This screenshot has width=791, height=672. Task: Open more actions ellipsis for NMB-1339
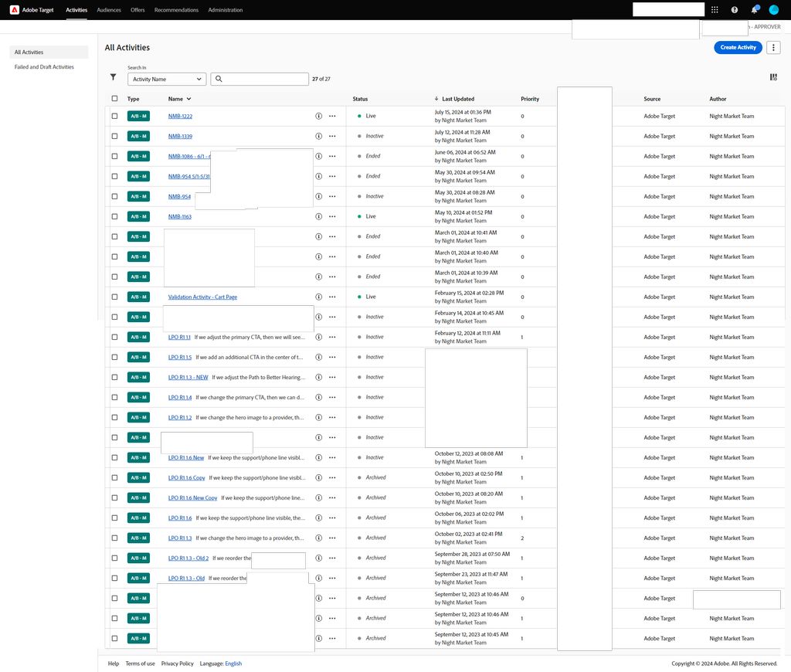coord(332,136)
